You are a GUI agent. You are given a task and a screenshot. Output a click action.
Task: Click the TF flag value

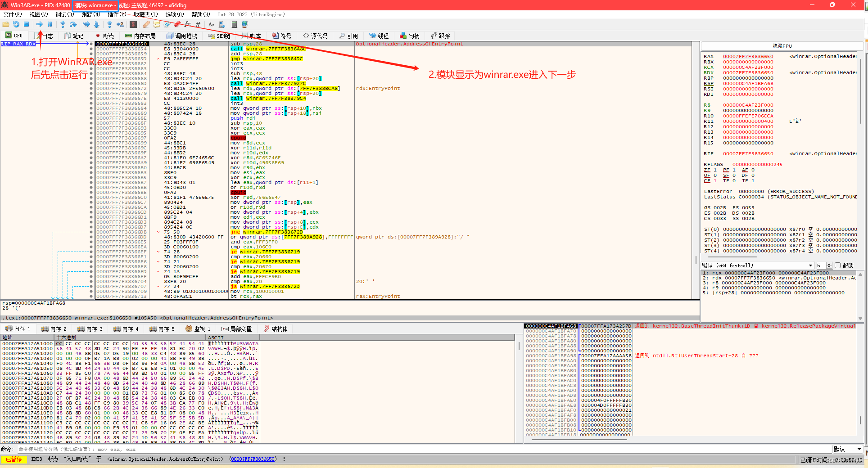pos(734,181)
